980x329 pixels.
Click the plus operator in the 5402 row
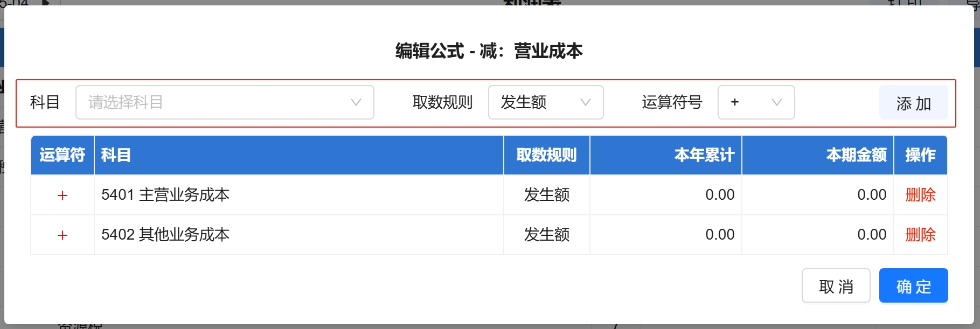pos(62,235)
